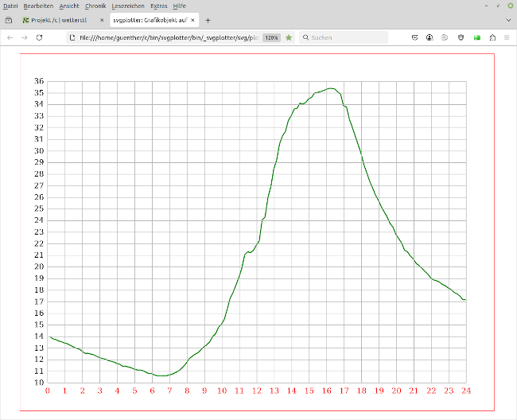Click the browser forward arrow
Screen dimensions: 517x420
[25, 37]
